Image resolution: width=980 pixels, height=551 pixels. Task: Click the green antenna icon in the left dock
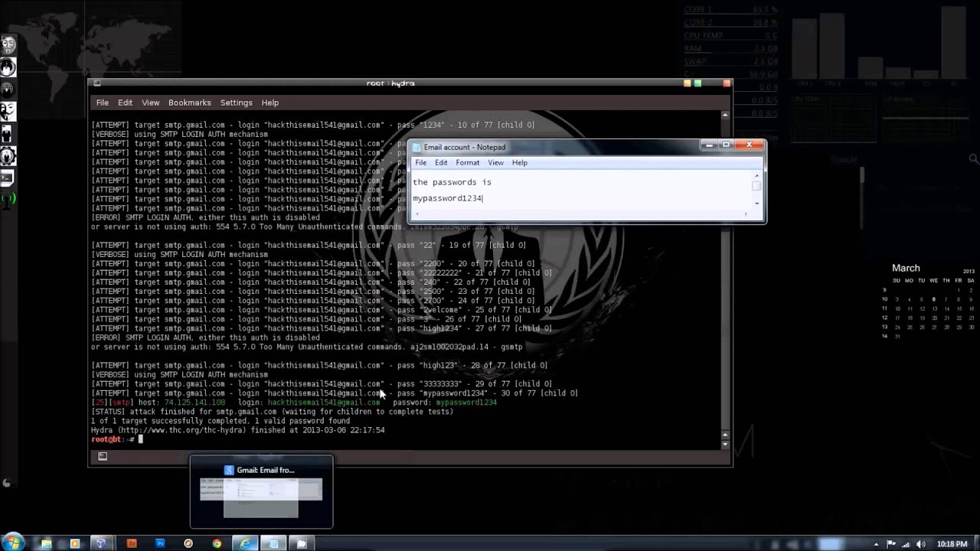[7, 200]
